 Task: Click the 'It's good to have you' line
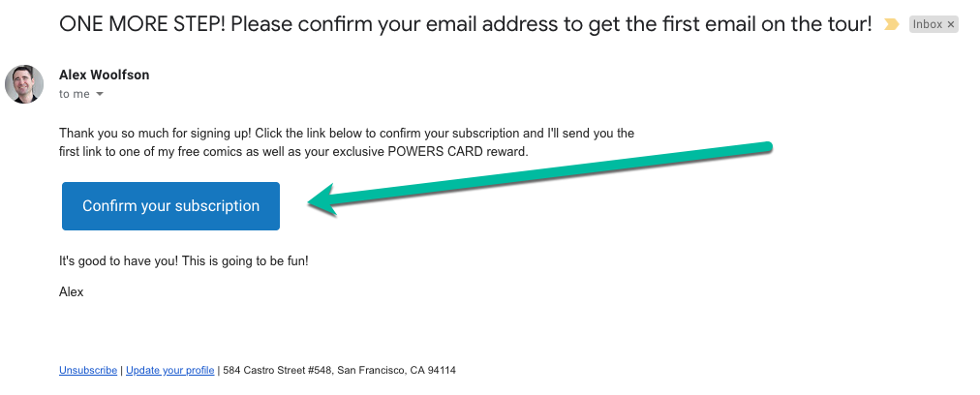[184, 261]
